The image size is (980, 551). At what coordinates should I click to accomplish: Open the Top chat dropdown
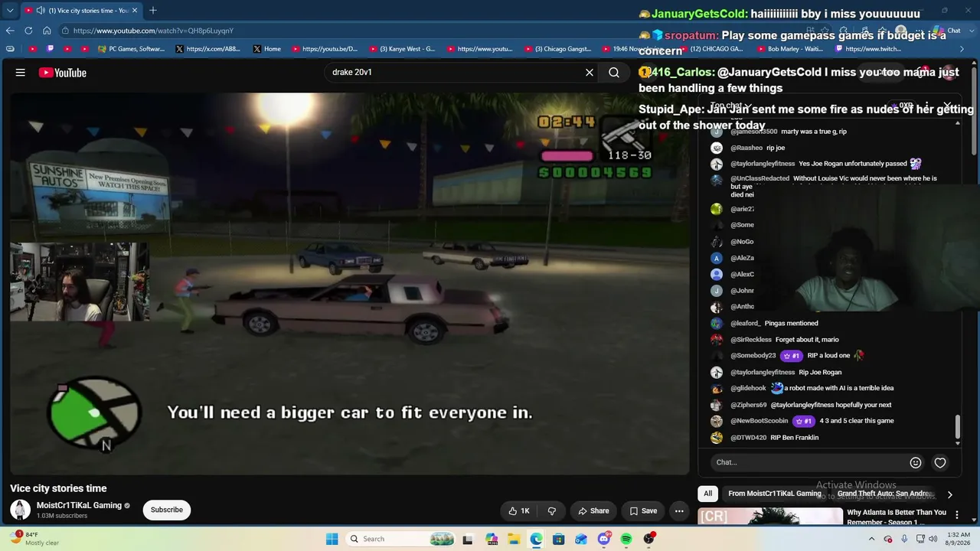point(730,106)
